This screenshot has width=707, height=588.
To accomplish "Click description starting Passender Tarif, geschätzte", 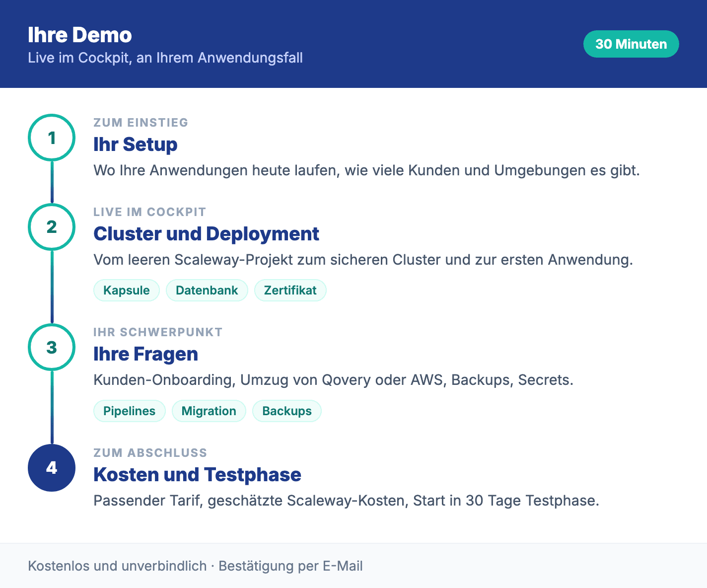I will pyautogui.click(x=347, y=501).
